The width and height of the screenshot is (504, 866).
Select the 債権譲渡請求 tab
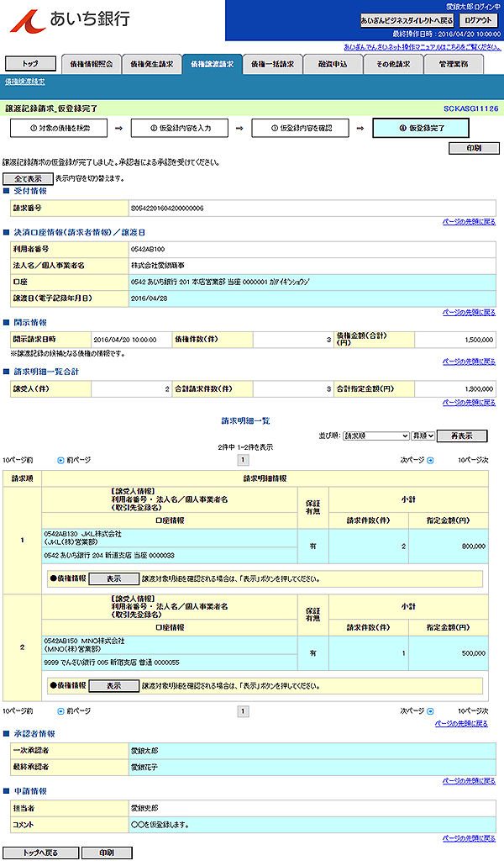[x=212, y=64]
